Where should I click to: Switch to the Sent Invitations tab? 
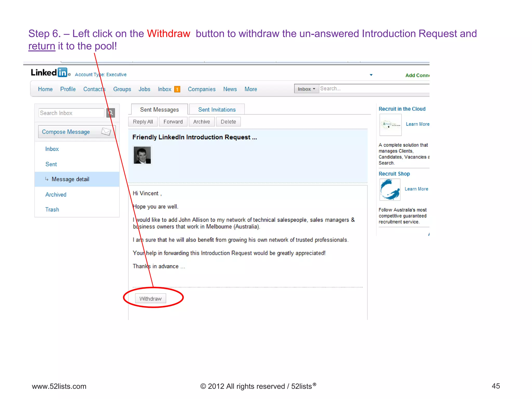(217, 110)
